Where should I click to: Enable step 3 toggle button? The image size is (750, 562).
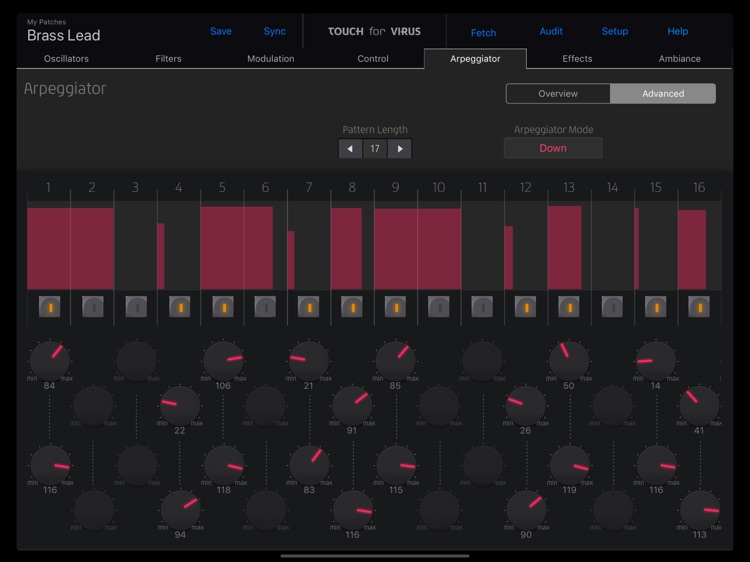point(136,307)
